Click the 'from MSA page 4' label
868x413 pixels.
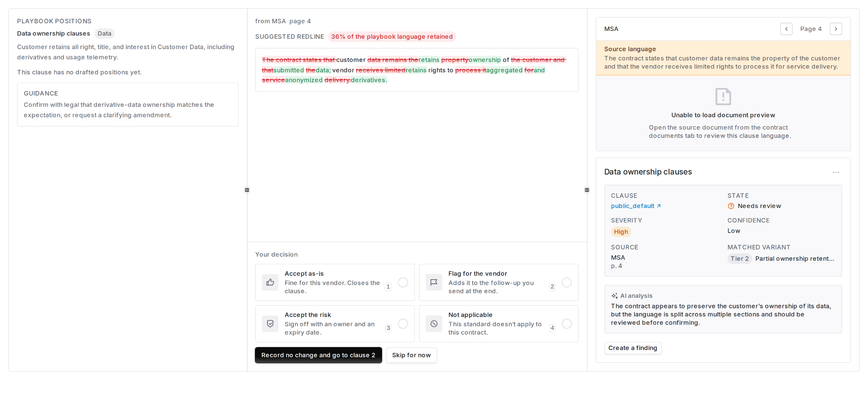283,21
